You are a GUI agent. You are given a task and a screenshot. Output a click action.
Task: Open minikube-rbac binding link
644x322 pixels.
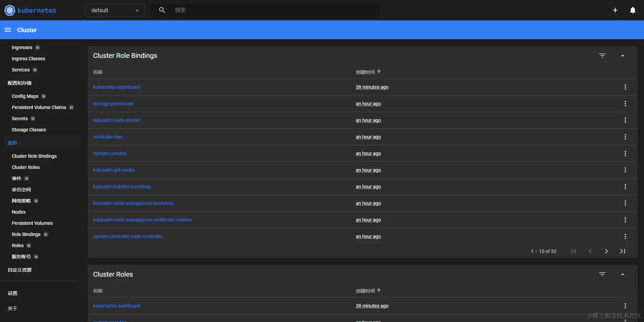click(108, 137)
